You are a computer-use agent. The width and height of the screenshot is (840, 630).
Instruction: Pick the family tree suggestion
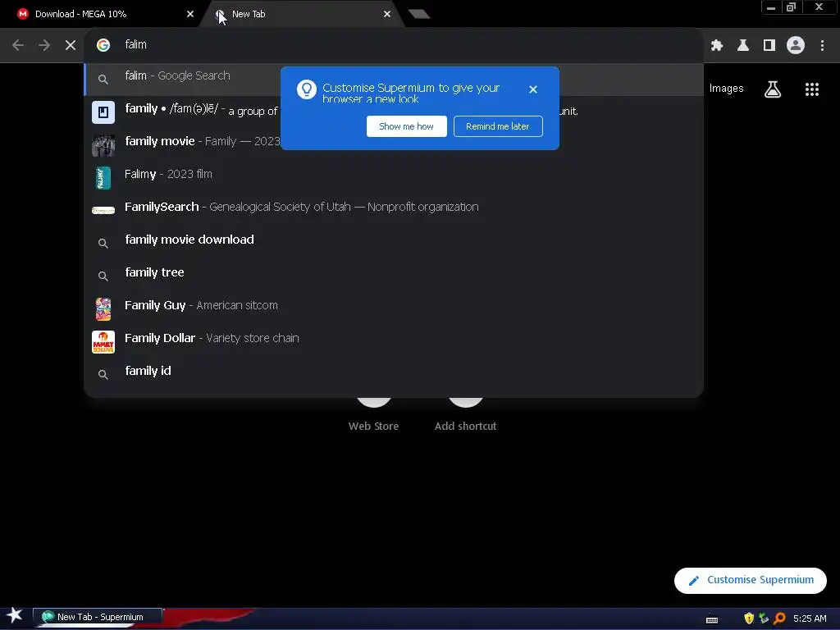[x=394, y=276]
